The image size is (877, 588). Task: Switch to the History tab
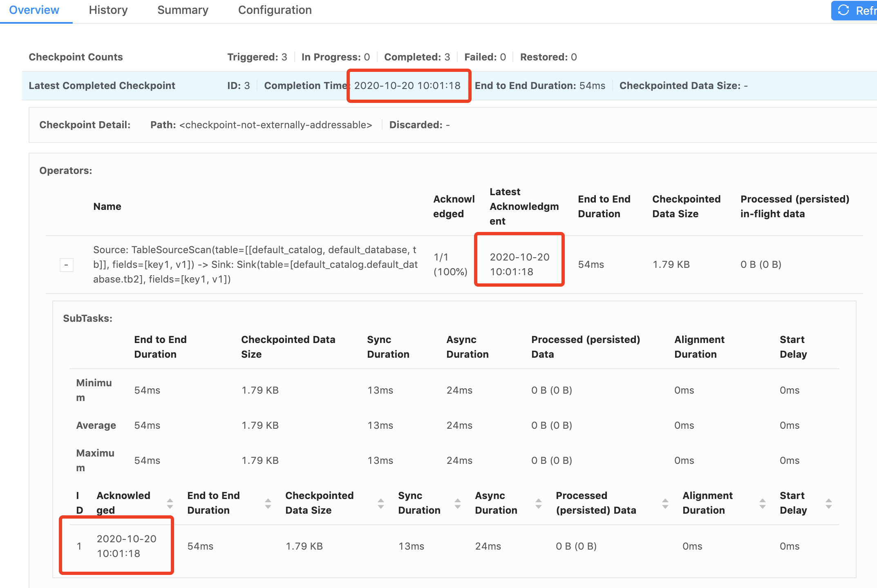coord(108,10)
